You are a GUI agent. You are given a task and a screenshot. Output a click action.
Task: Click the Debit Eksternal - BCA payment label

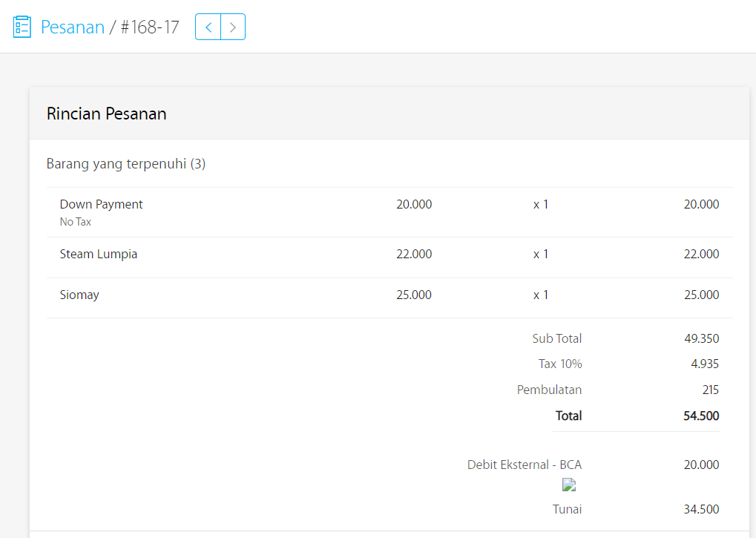(525, 465)
